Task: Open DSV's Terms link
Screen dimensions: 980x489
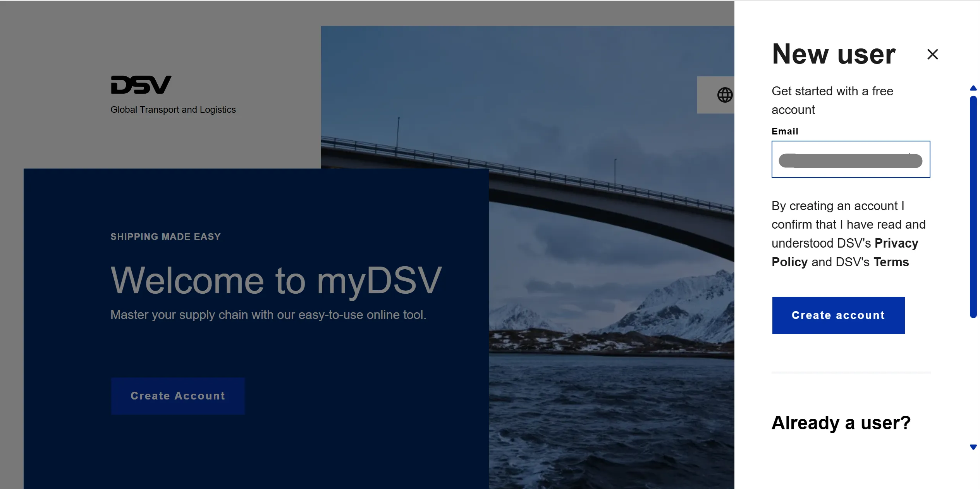Action: pyautogui.click(x=891, y=262)
